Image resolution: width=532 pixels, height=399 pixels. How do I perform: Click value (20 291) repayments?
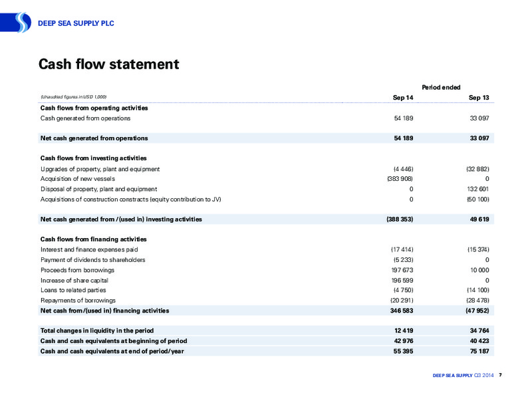coord(402,301)
